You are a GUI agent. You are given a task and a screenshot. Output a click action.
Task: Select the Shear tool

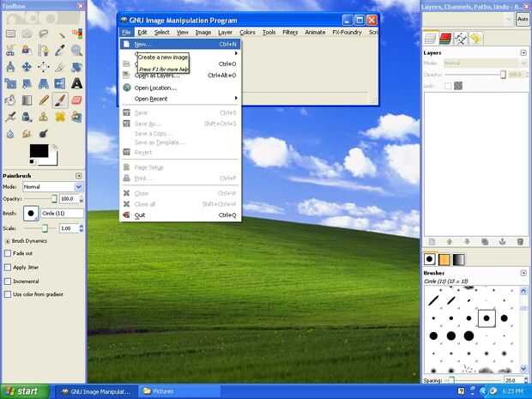pos(27,83)
